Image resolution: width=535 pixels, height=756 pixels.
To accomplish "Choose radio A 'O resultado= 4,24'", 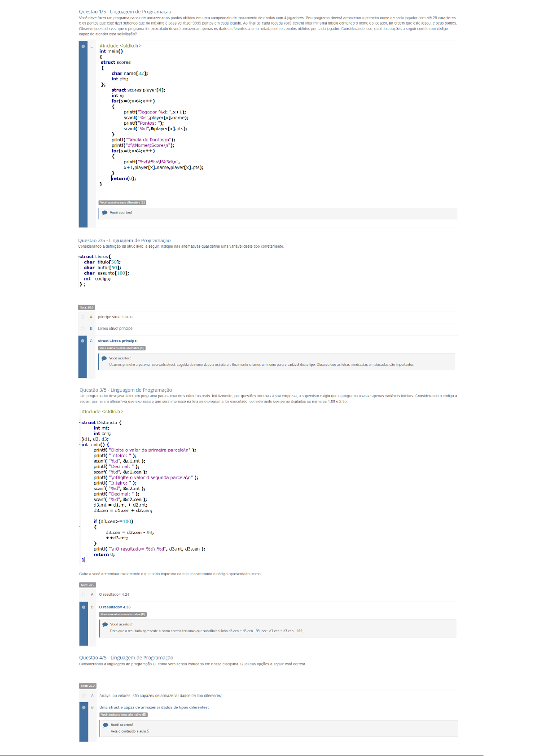I will click(83, 595).
